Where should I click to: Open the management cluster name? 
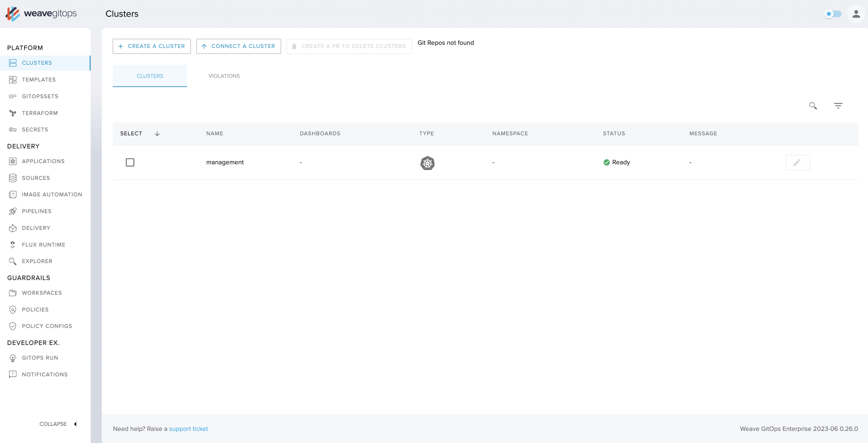point(225,162)
